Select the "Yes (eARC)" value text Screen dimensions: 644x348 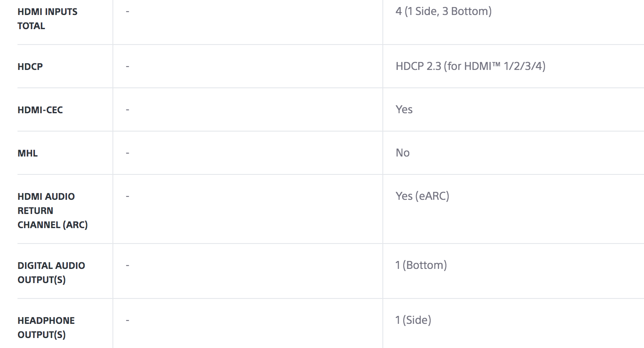pyautogui.click(x=422, y=196)
